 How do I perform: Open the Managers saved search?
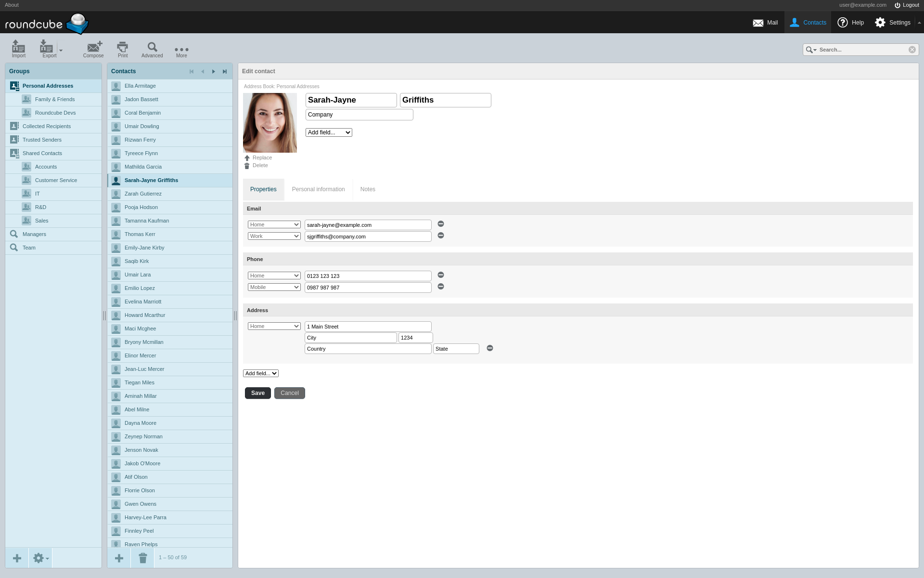tap(53, 234)
